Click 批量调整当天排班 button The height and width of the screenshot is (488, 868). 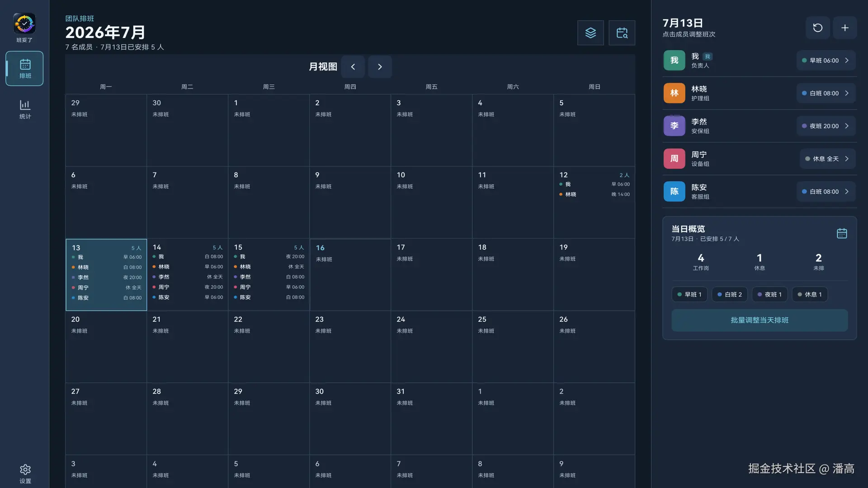pos(759,320)
